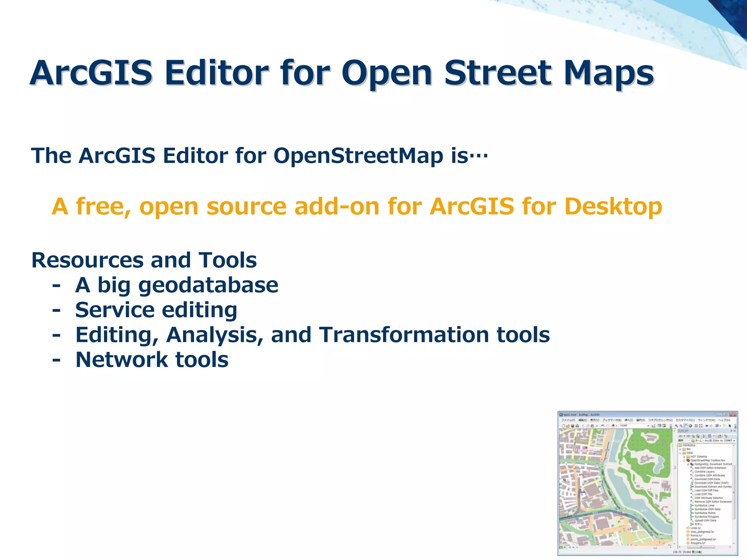Open the 編集(E) menu
This screenshot has height=560, width=747.
[x=582, y=420]
